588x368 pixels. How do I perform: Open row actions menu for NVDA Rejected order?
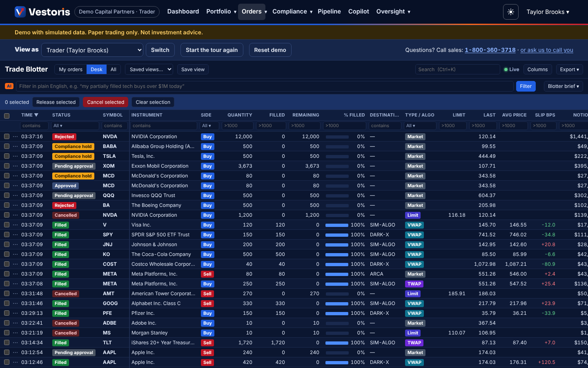(16, 137)
